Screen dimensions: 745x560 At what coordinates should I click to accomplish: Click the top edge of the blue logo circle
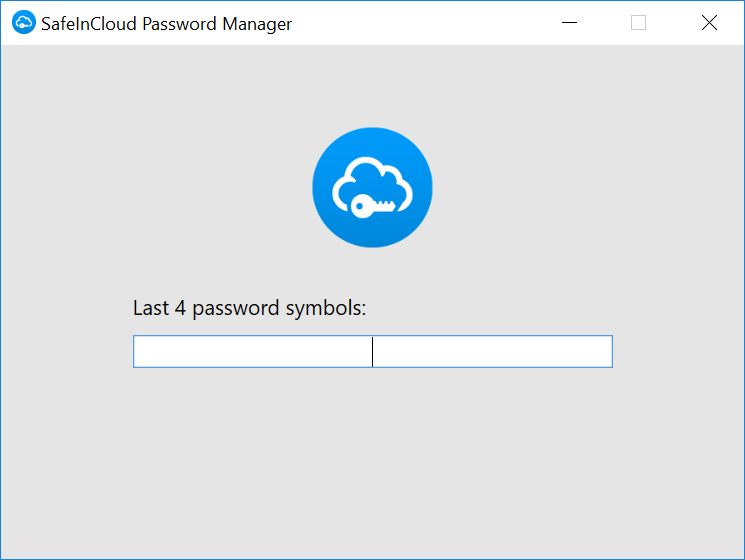[x=372, y=129]
